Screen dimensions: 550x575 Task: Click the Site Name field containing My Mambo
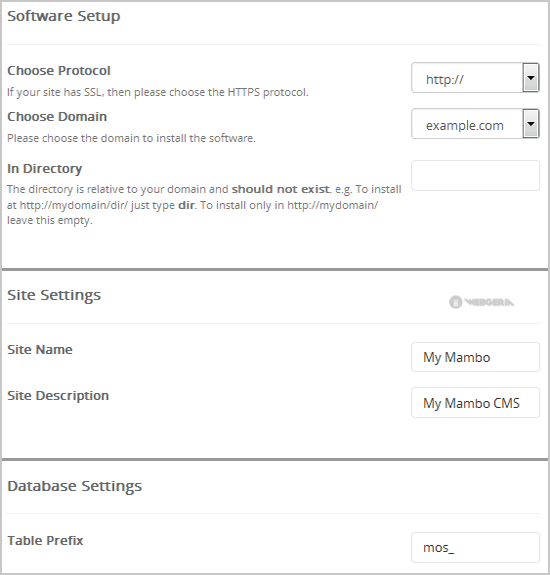(x=475, y=357)
